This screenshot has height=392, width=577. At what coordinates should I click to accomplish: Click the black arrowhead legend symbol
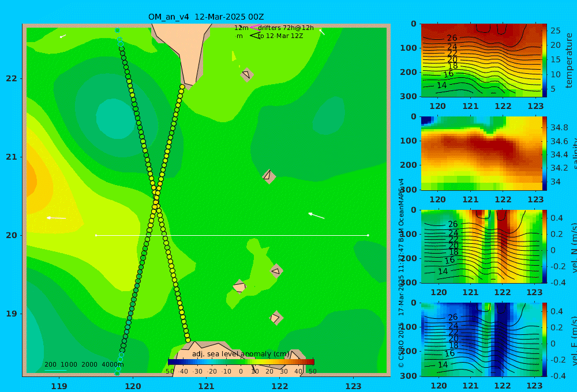(x=255, y=36)
